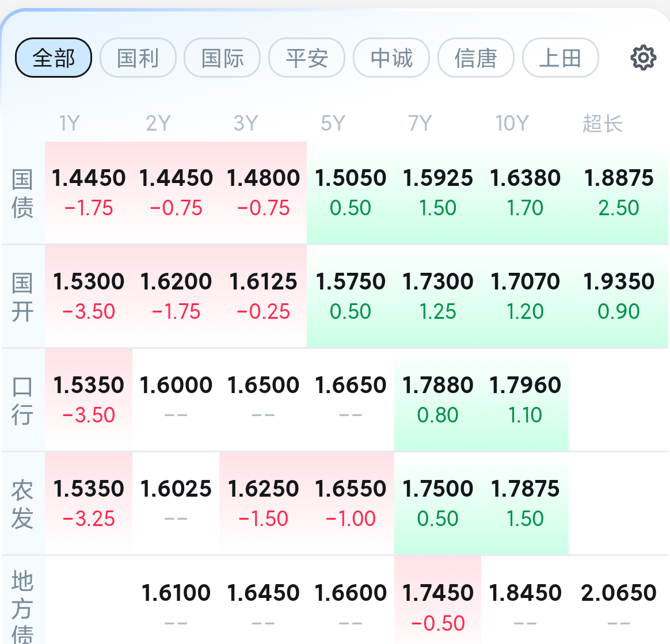Click the 1Y column header
Viewport: 670px width, 644px height.
click(70, 124)
